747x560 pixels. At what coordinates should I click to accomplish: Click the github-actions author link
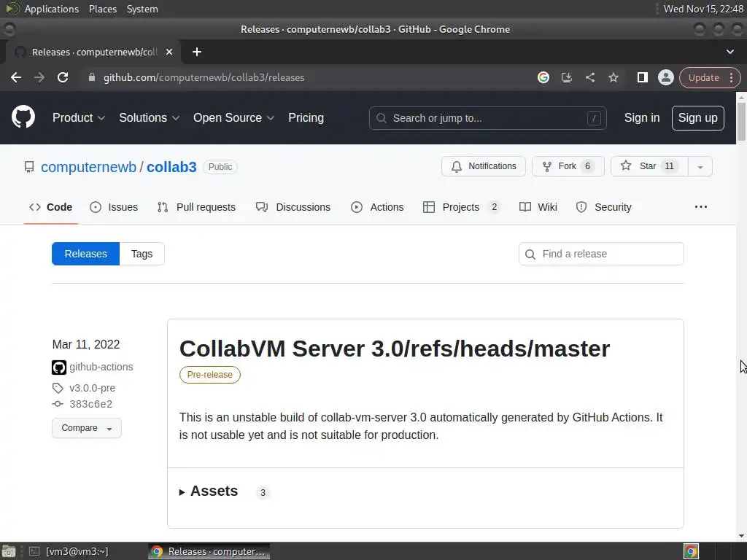101,367
